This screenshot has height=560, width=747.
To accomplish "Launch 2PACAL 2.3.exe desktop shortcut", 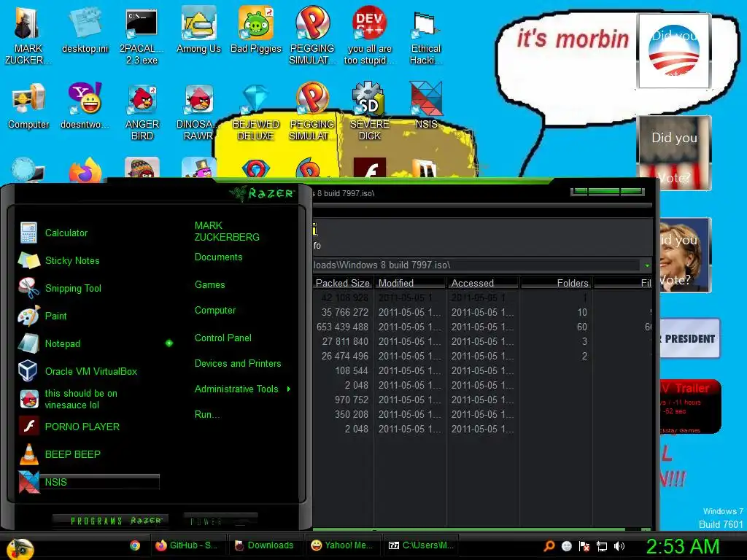I will pyautogui.click(x=142, y=36).
